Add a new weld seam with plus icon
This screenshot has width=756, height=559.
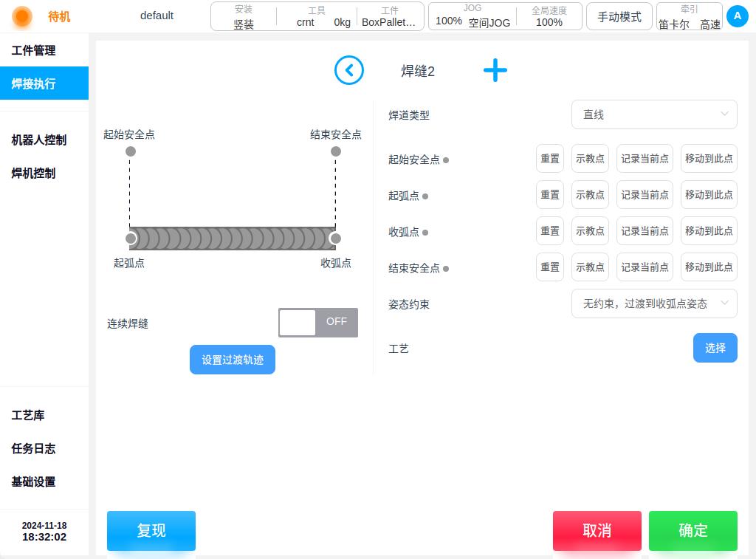point(495,70)
